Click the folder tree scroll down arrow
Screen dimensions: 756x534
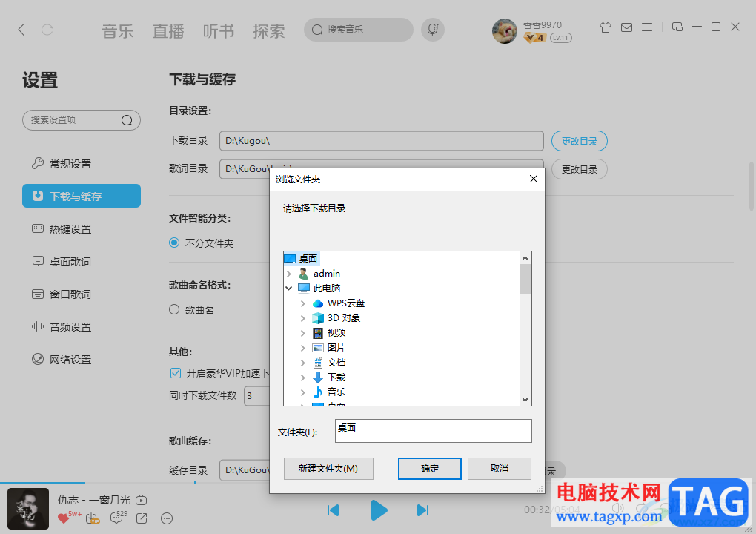click(x=525, y=400)
